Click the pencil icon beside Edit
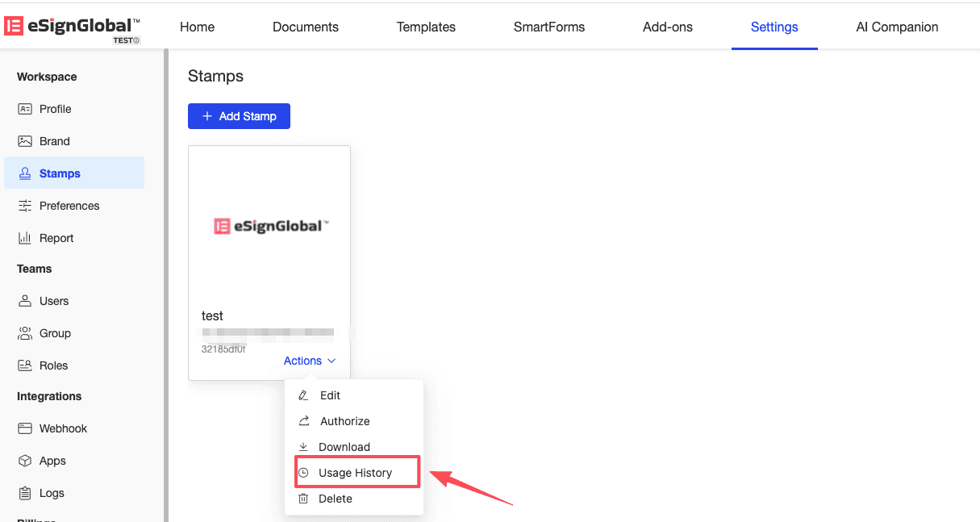Screen dimensions: 980x522 tap(303, 395)
